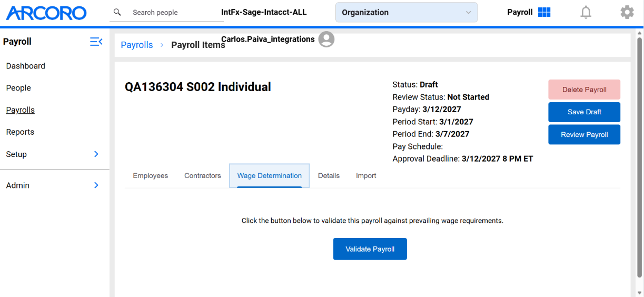The image size is (644, 297).
Task: Switch to the Employees tab
Action: [151, 176]
